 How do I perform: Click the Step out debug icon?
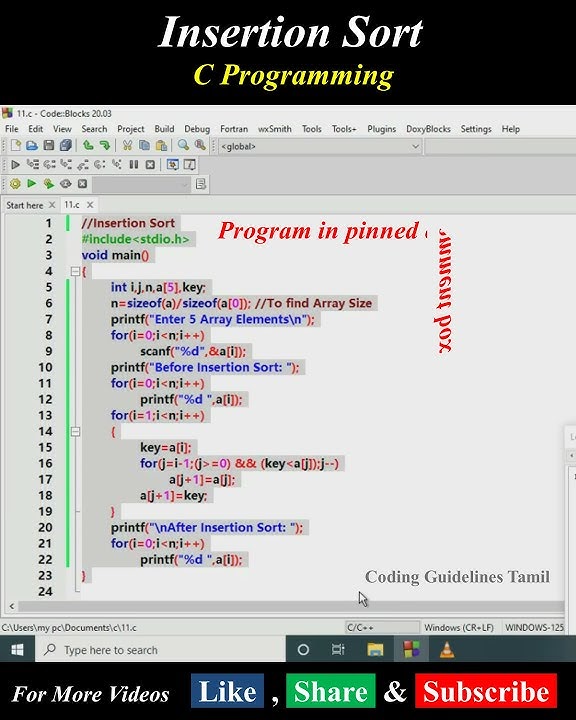(83, 164)
